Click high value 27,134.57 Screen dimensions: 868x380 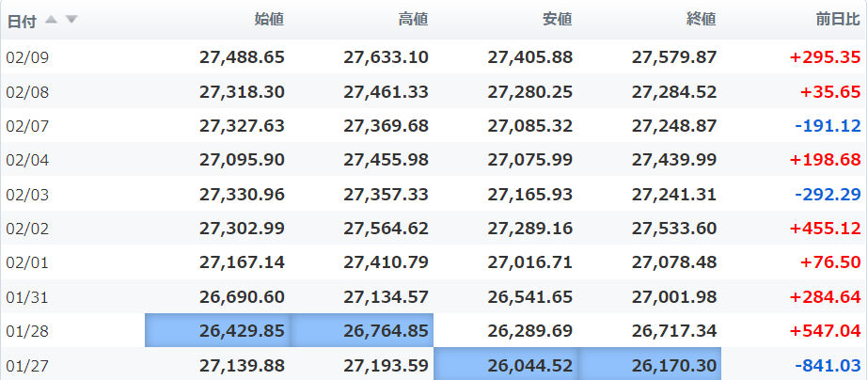[386, 296]
